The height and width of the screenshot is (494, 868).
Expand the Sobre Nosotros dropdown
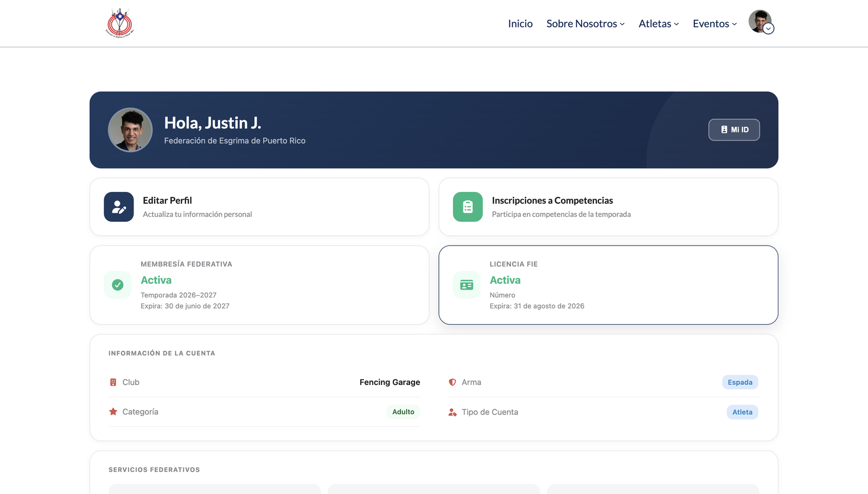pyautogui.click(x=585, y=23)
